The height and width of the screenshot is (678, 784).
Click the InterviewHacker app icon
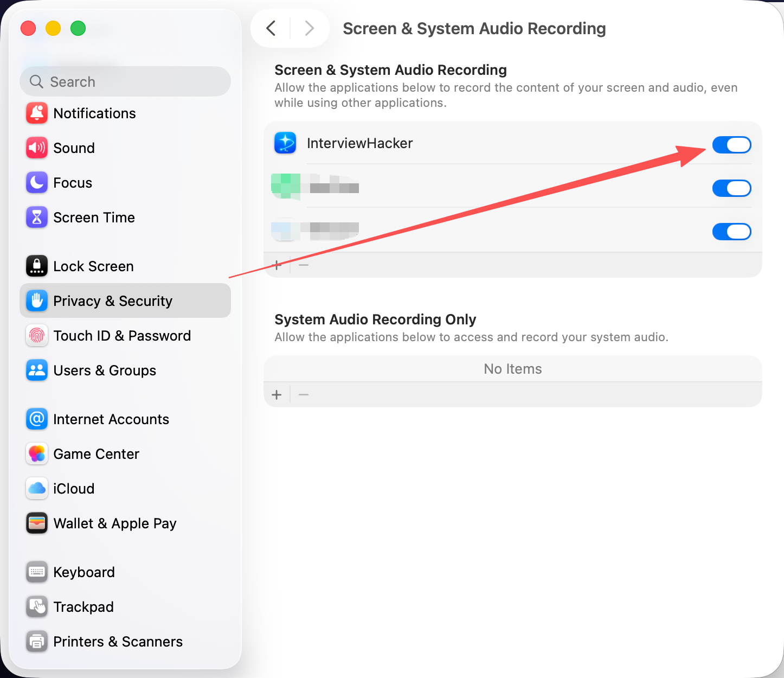coord(285,143)
